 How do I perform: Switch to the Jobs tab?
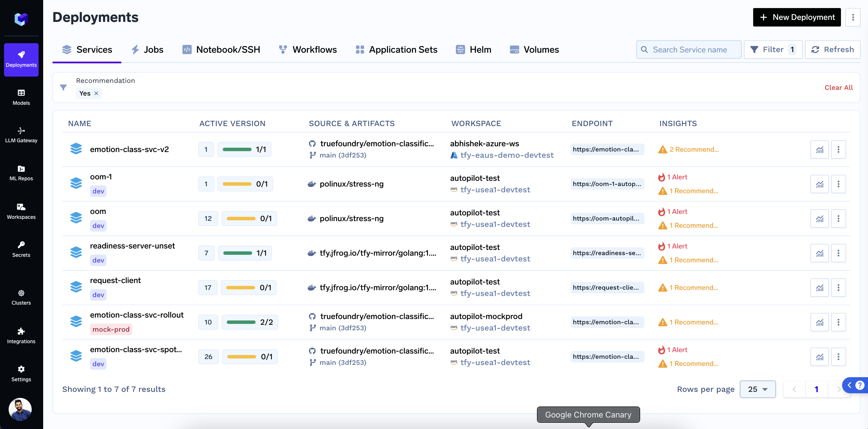(147, 50)
